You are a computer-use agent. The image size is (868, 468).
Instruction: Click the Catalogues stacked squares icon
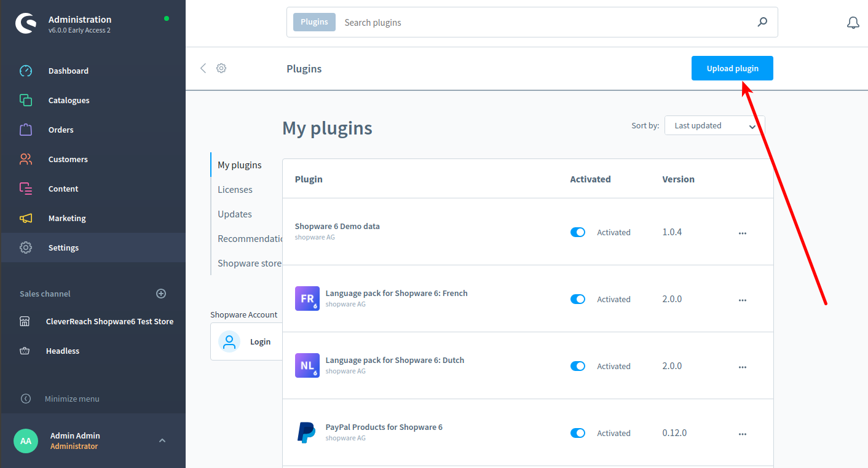pyautogui.click(x=26, y=100)
